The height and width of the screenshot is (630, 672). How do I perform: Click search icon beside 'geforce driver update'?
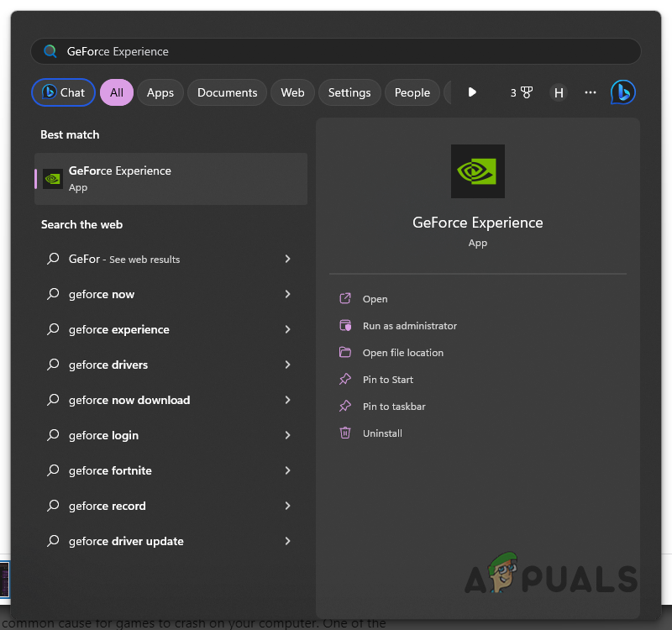point(53,541)
